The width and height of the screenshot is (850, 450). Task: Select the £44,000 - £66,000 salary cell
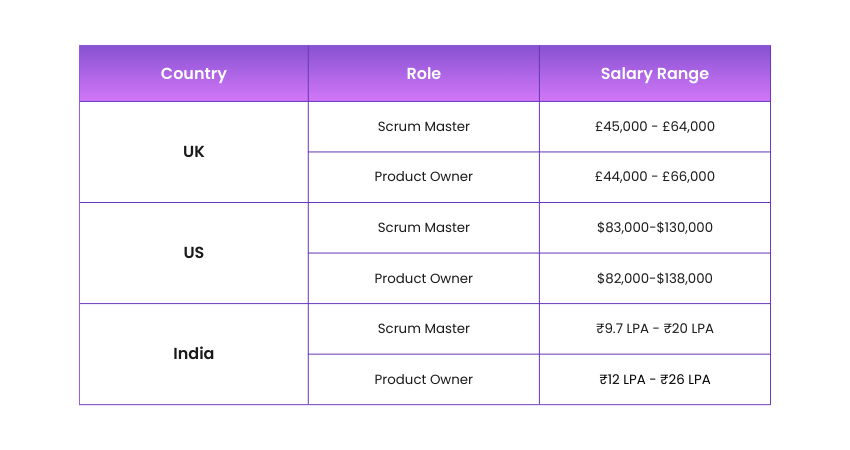(654, 177)
